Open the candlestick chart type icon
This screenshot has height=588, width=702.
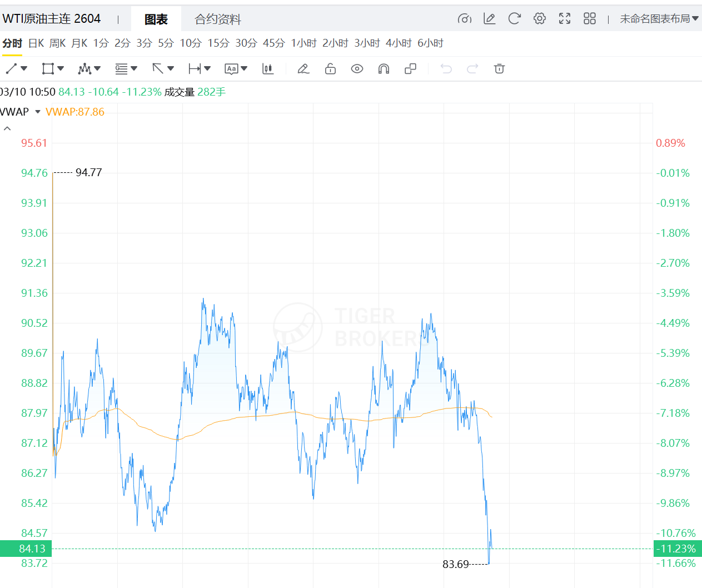[x=268, y=69]
